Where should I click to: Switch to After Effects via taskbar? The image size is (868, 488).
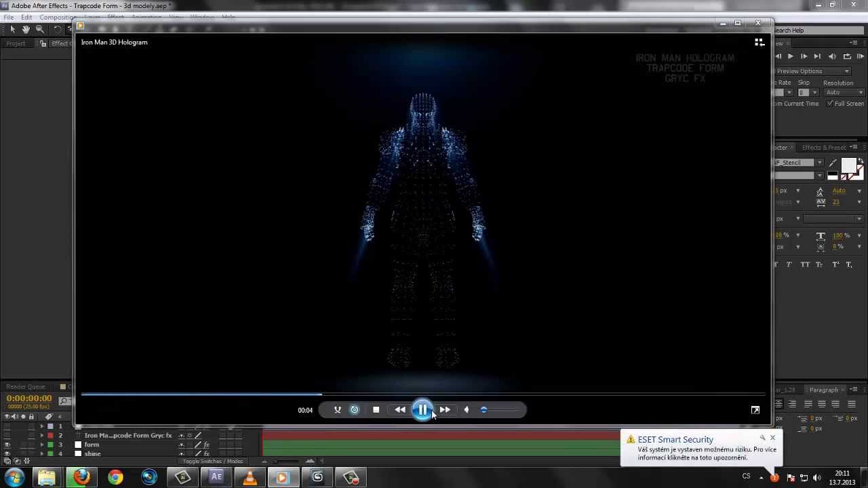(216, 477)
